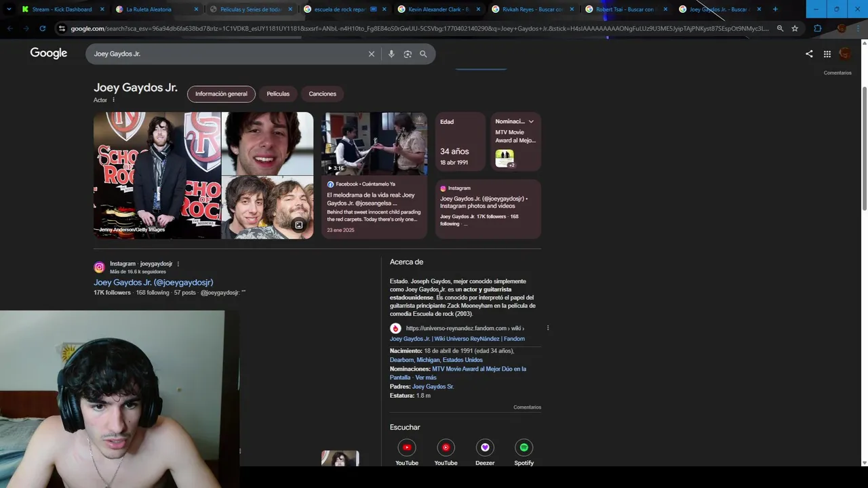Open site information icon in address bar
Image resolution: width=868 pixels, height=488 pixels.
click(62, 28)
